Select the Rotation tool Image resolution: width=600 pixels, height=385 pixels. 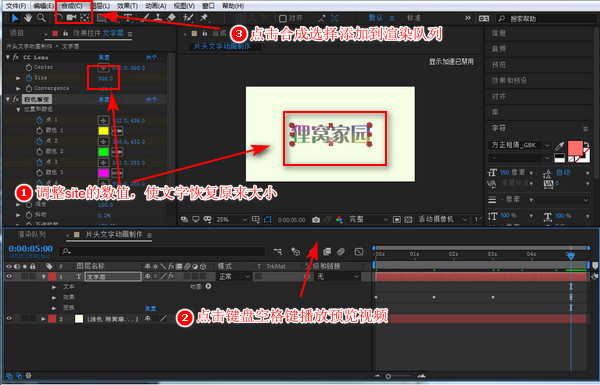(x=60, y=18)
